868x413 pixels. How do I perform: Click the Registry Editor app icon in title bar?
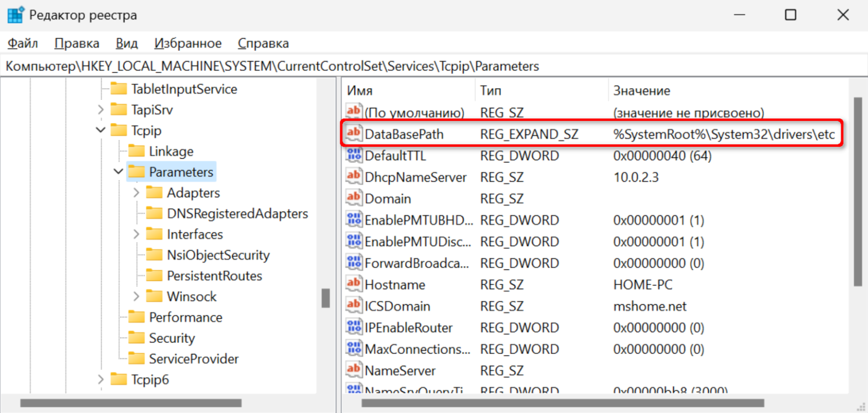16,15
